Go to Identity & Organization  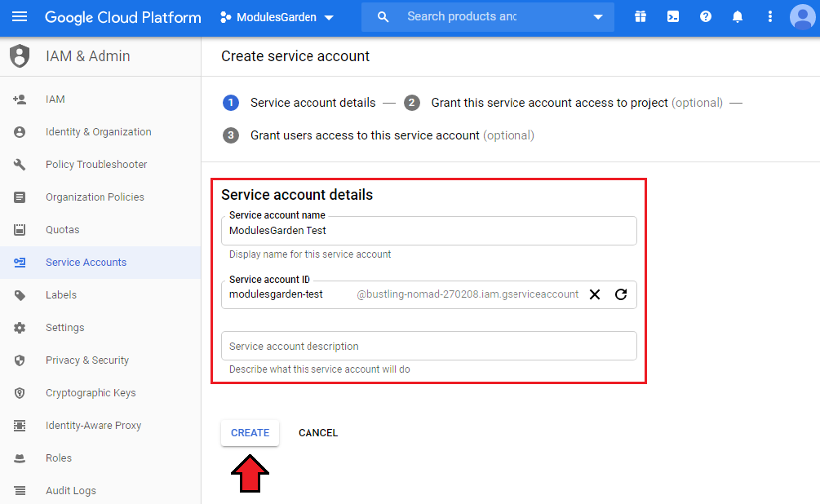(98, 132)
